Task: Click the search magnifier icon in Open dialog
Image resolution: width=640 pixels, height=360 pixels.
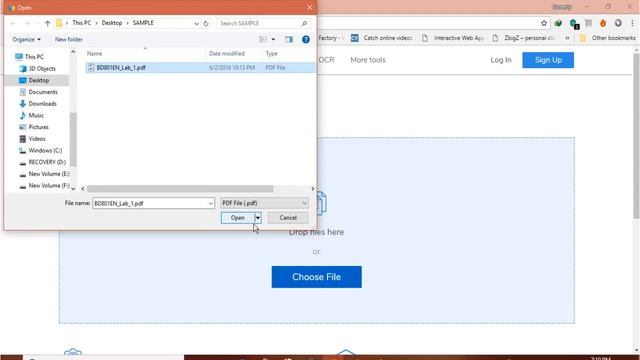Action: 304,23
